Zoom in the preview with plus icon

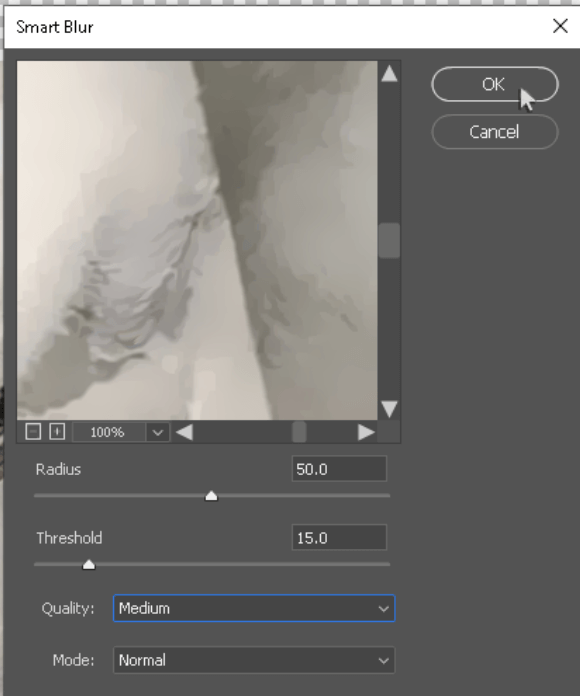(57, 431)
